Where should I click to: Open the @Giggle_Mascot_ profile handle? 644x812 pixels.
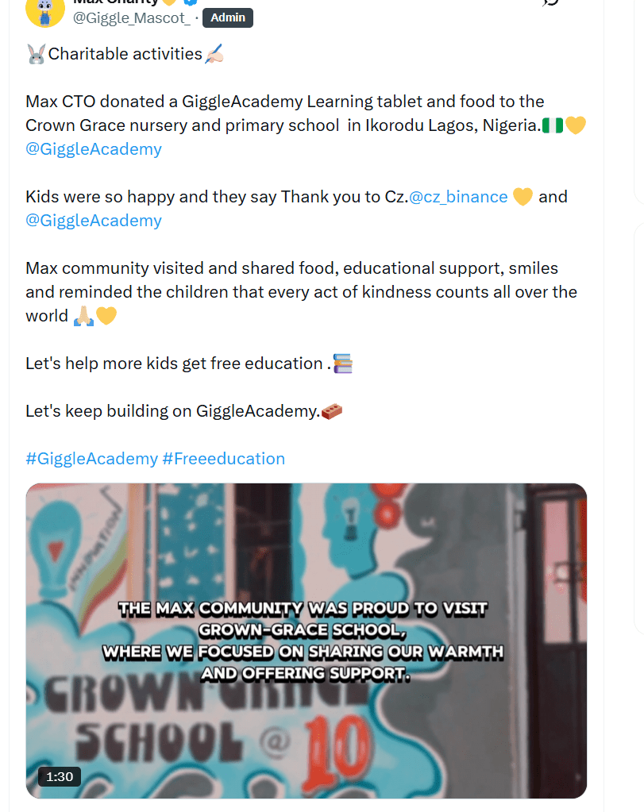coord(132,18)
